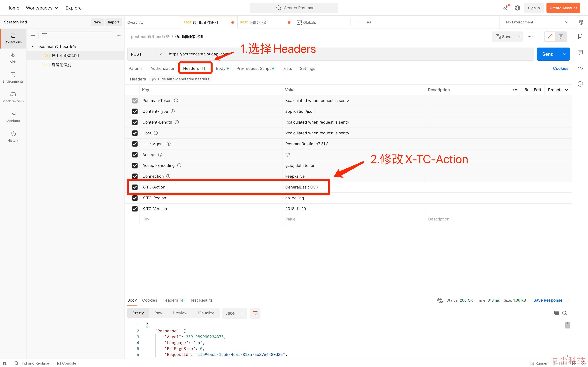Switch to the Pre-request Script tab
This screenshot has height=367, width=588.
click(x=255, y=69)
